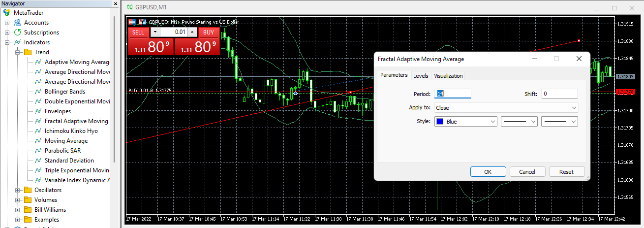Click the Indicators root node icon
644x228 pixels.
click(17, 42)
